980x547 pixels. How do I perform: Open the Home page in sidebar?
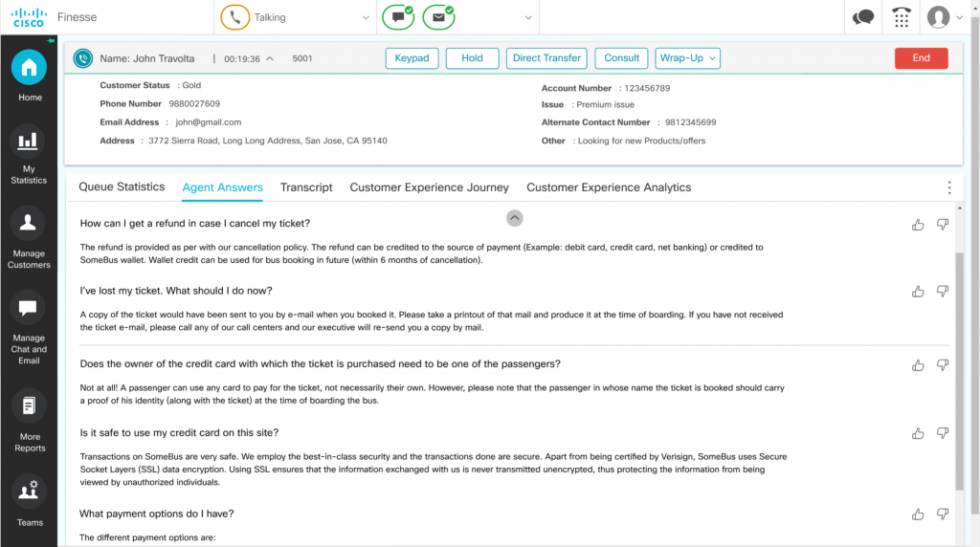[x=29, y=68]
